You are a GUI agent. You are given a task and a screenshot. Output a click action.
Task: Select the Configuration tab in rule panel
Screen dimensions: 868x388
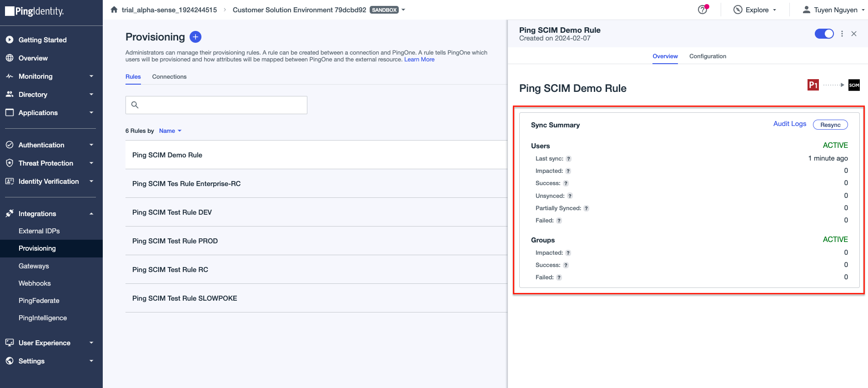pos(707,56)
